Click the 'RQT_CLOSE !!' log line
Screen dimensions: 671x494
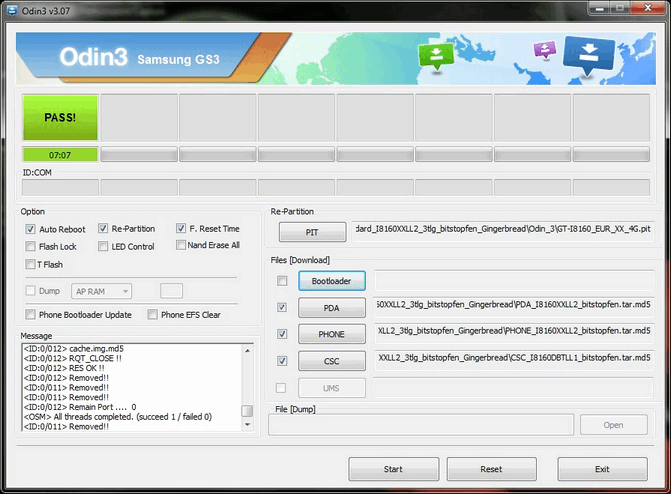pyautogui.click(x=72, y=358)
